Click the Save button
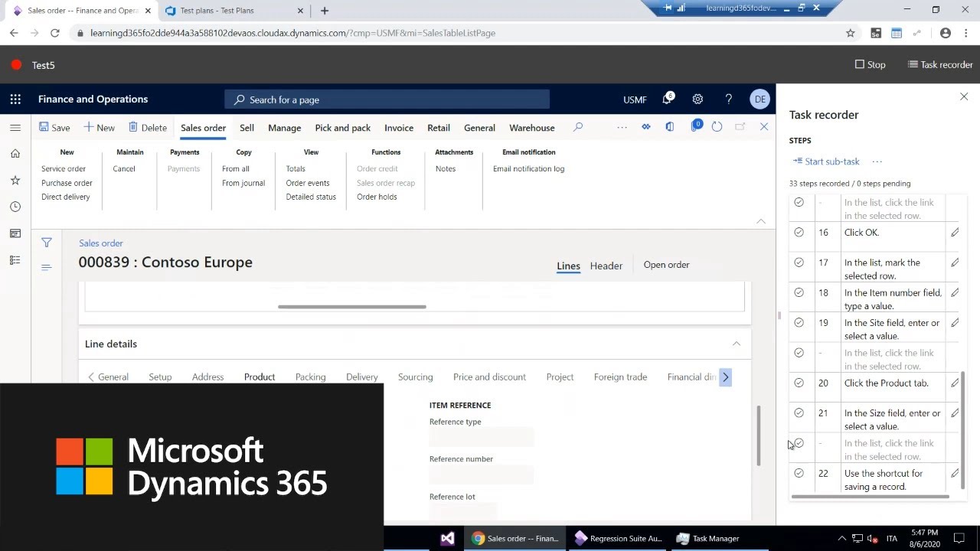Screen dimensions: 980x551 pyautogui.click(x=54, y=128)
